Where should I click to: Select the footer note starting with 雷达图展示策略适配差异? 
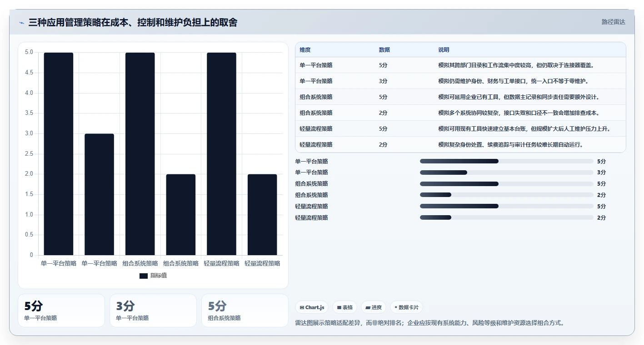point(430,323)
